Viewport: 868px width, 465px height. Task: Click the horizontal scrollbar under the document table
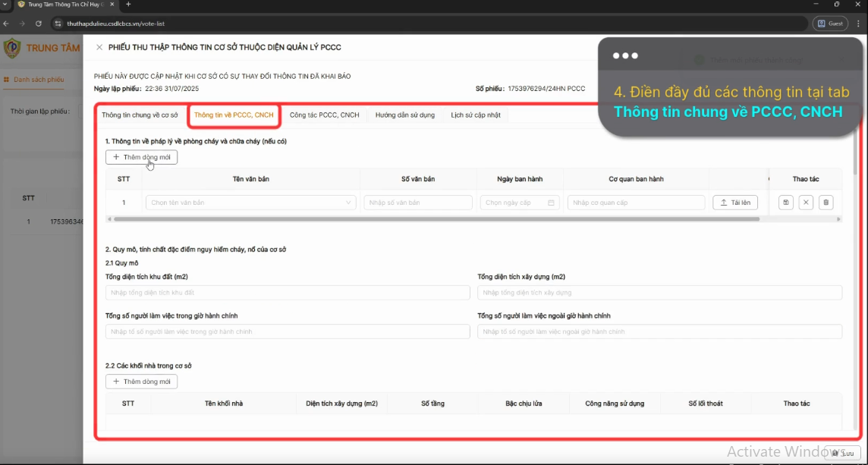click(437, 219)
